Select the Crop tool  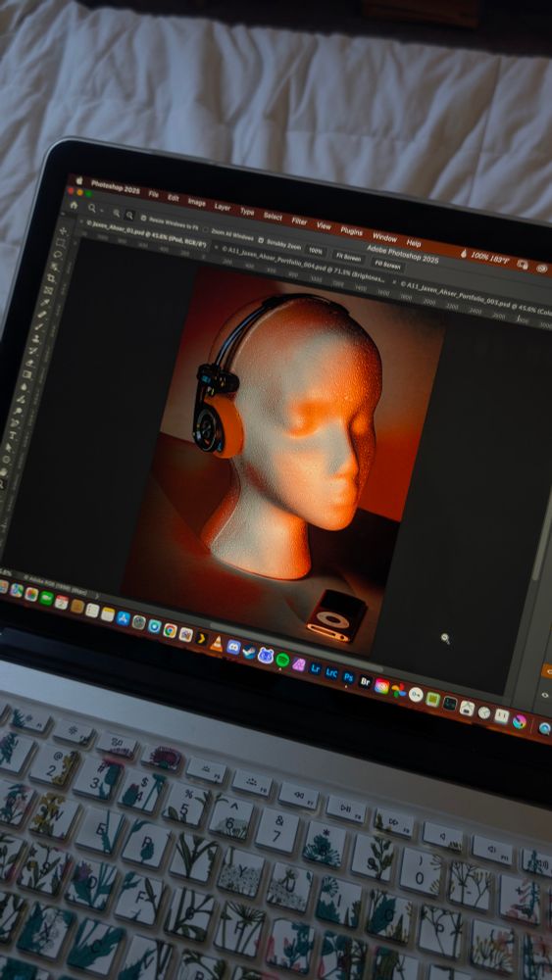[51, 278]
